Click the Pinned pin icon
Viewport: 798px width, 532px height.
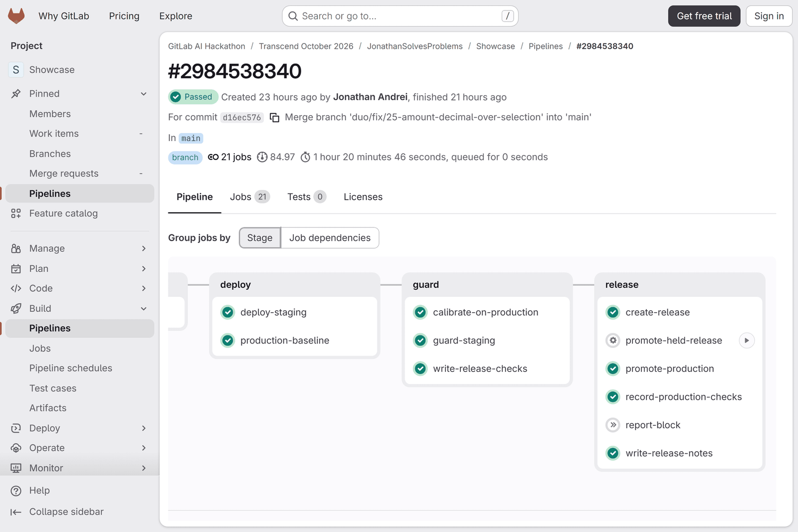[16, 94]
